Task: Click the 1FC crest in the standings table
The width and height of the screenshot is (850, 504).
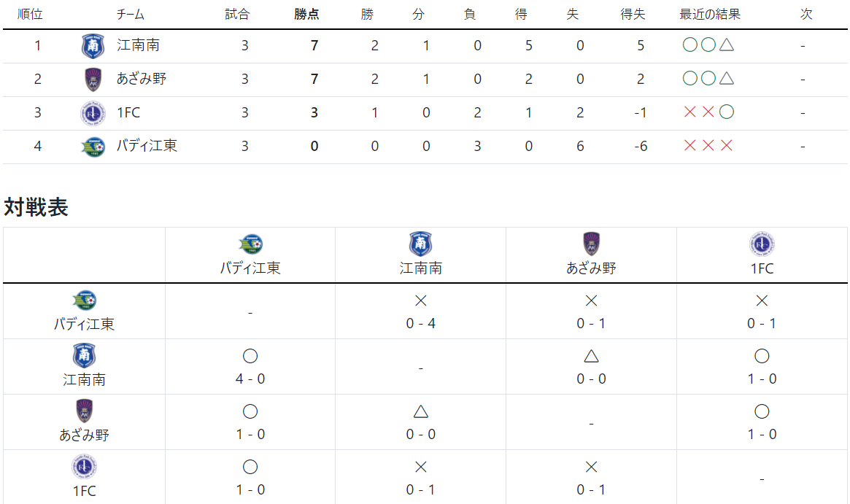Action: pyautogui.click(x=93, y=113)
